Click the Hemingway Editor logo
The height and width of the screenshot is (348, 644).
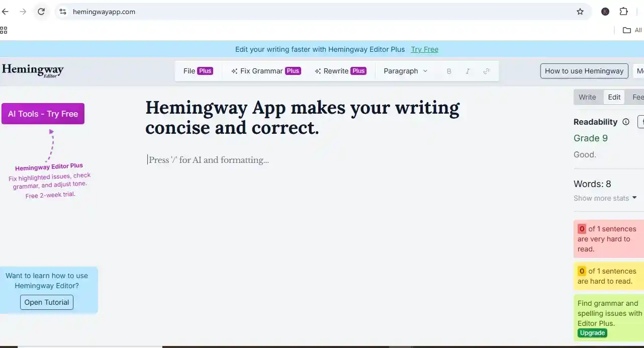click(33, 70)
